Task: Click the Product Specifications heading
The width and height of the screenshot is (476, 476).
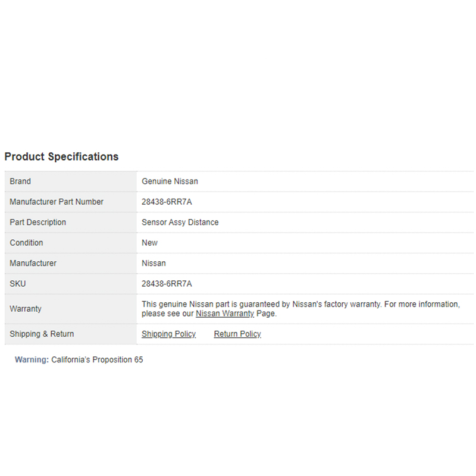Action: (61, 156)
